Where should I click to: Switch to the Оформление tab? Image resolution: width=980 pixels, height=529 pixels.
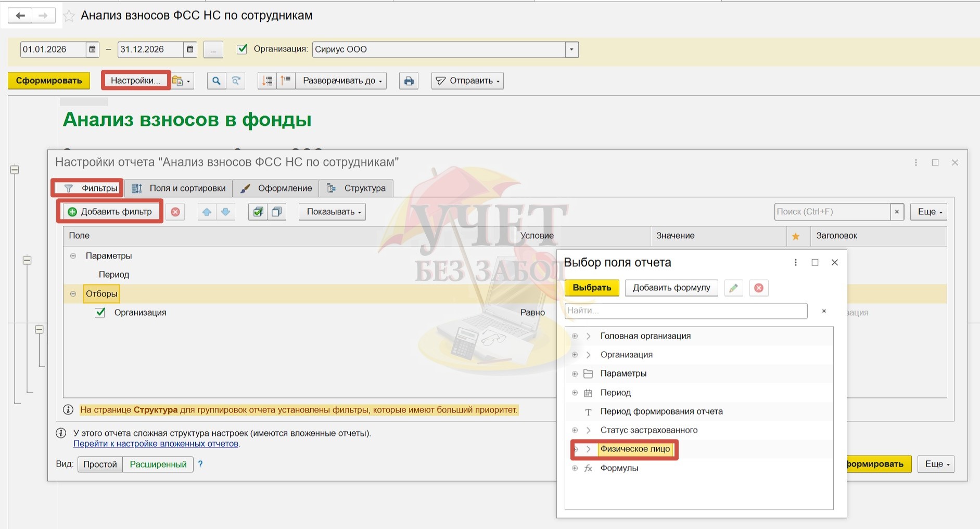point(276,188)
